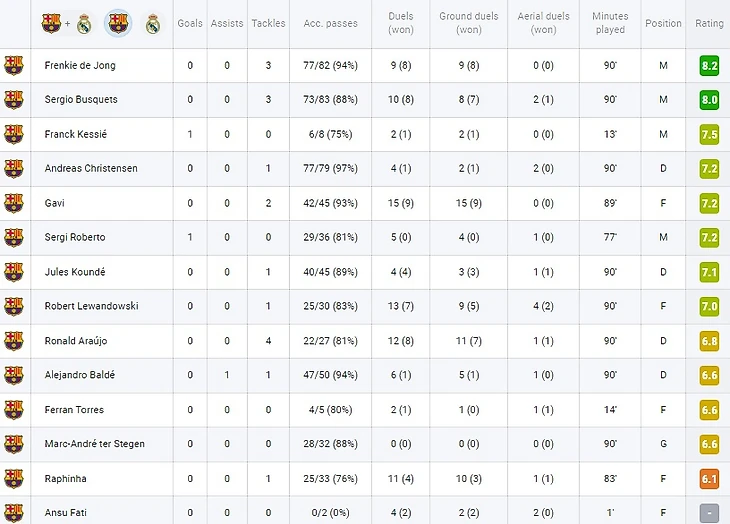Sort table by Minutes played column
Viewport: 730px width, 524px height.
[x=609, y=23]
